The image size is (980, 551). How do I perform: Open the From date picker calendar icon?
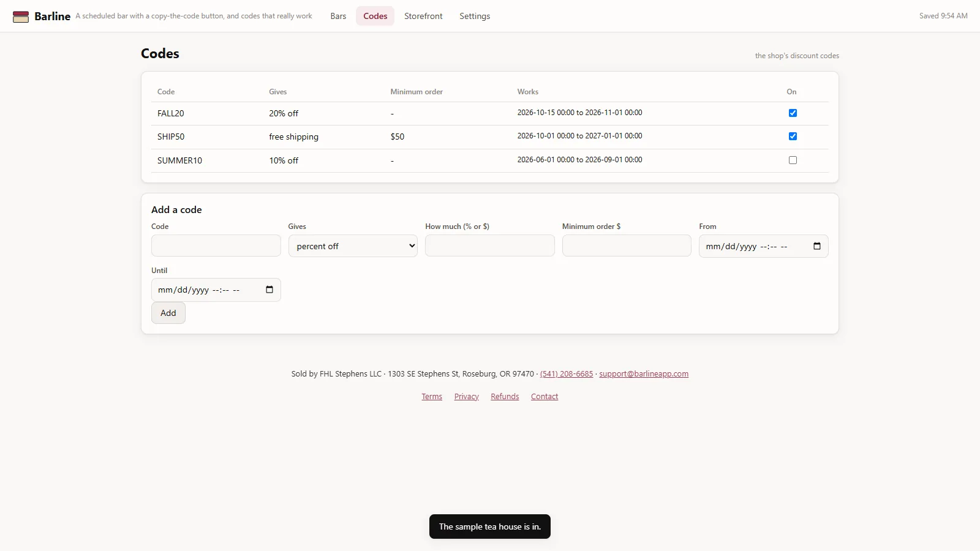816,246
